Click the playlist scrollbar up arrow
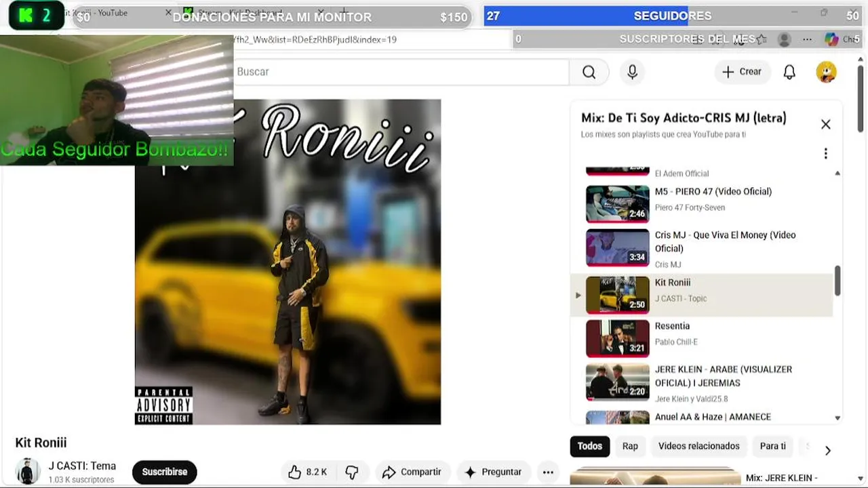 [x=837, y=174]
